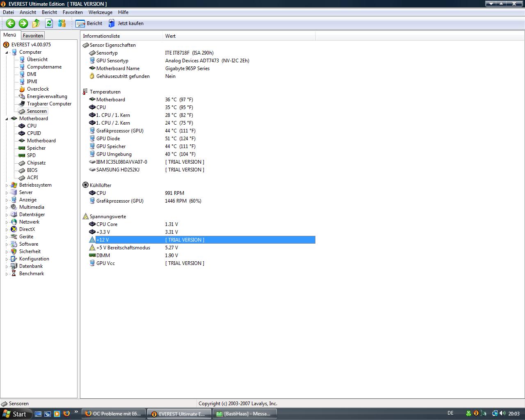525x420 pixels.
Task: Click the Users toolbar icon
Action: tap(62, 23)
